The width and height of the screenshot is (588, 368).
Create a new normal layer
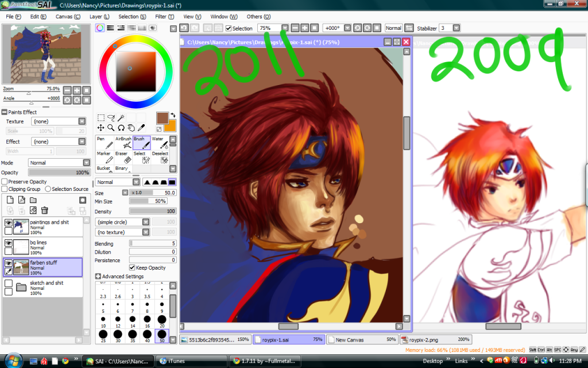click(x=10, y=200)
